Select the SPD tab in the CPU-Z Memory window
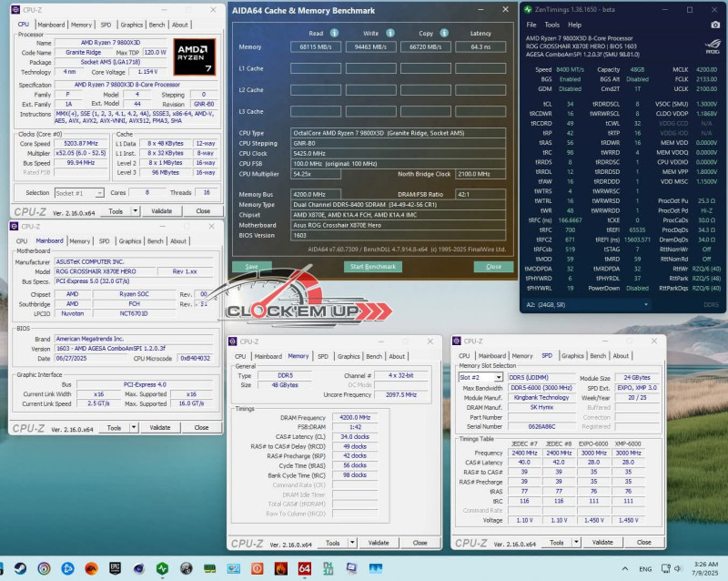The width and height of the screenshot is (728, 581). [x=323, y=356]
